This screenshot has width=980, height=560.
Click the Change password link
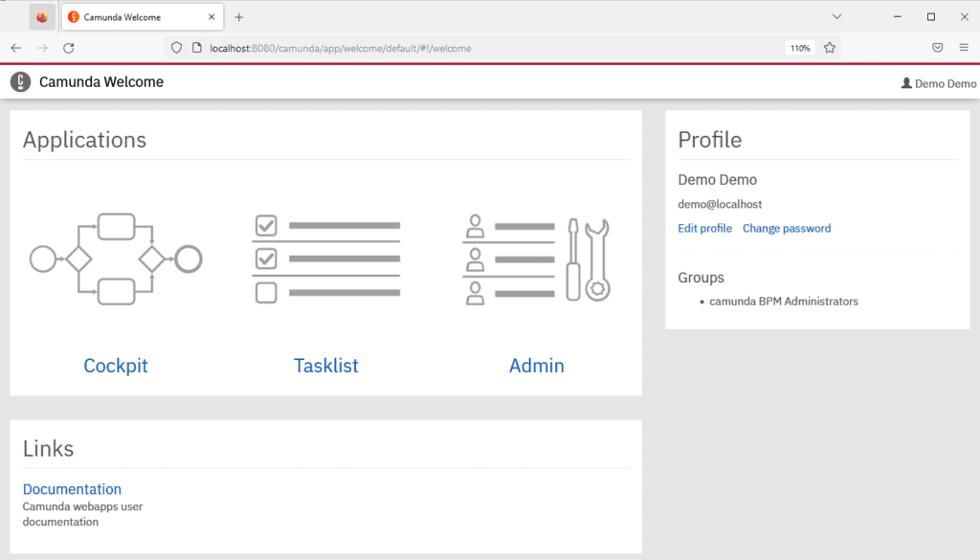point(787,229)
